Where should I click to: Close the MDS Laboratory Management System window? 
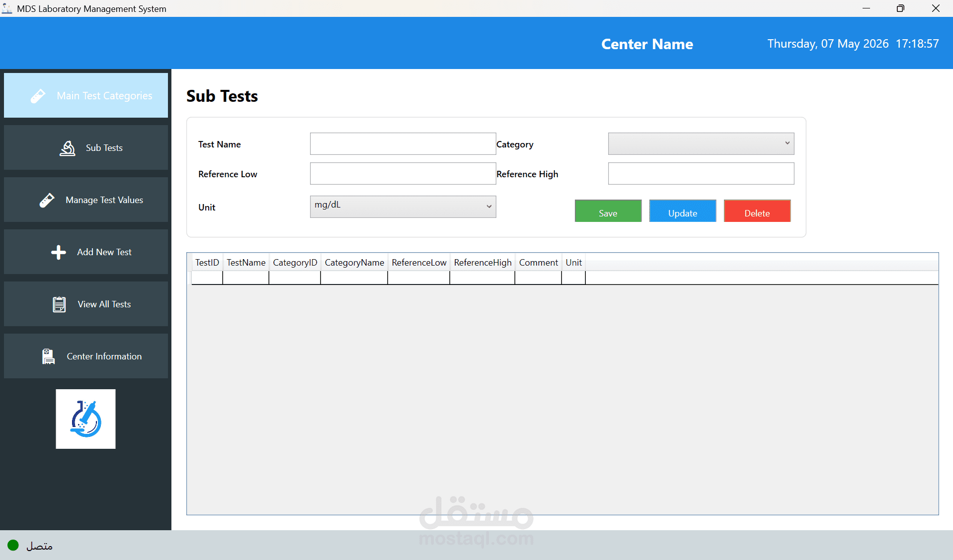tap(936, 8)
